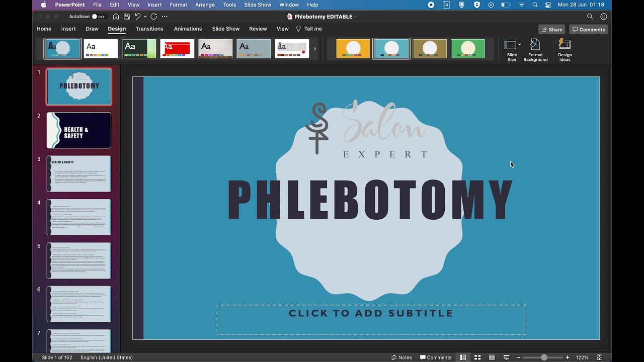This screenshot has width=644, height=362.
Task: Select slide 3 thumbnail
Action: click(x=79, y=174)
